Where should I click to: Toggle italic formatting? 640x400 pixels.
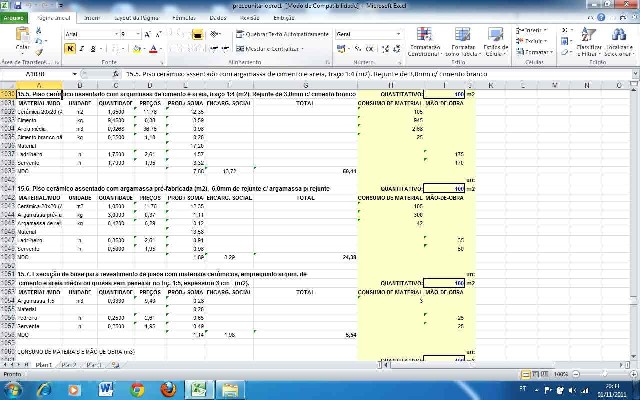coord(81,49)
